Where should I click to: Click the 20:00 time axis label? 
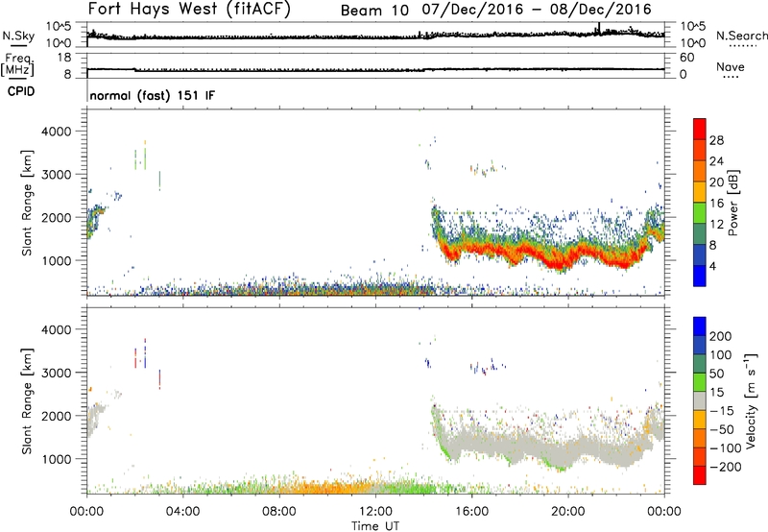(567, 512)
